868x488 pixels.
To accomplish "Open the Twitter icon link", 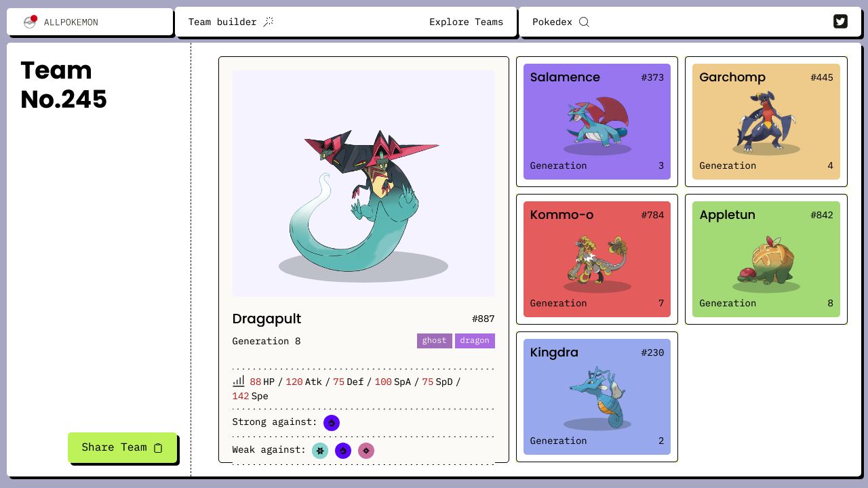I will 840,22.
